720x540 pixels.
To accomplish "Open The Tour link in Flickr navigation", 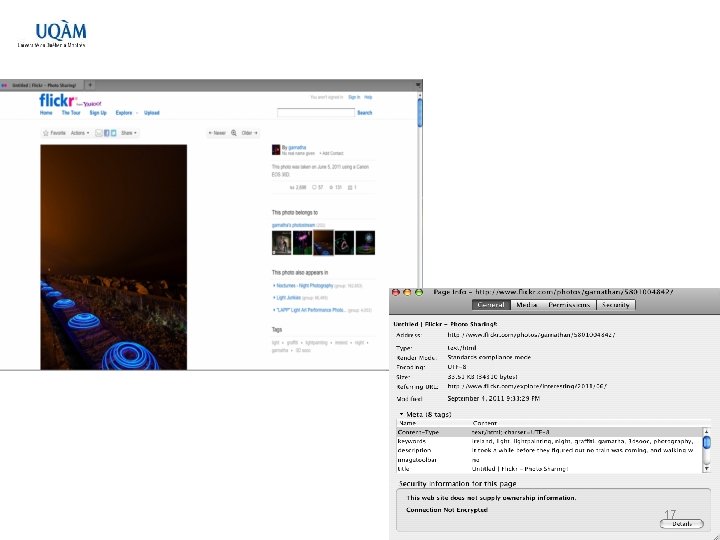I will coord(71,113).
